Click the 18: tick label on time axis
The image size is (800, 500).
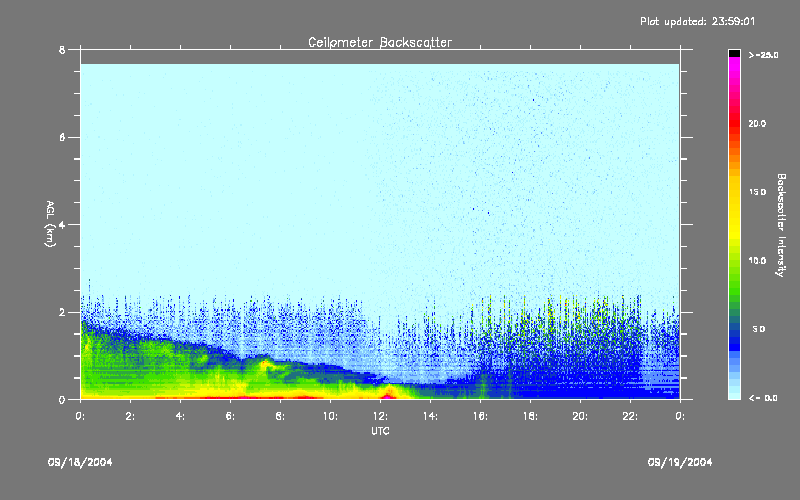pos(530,416)
